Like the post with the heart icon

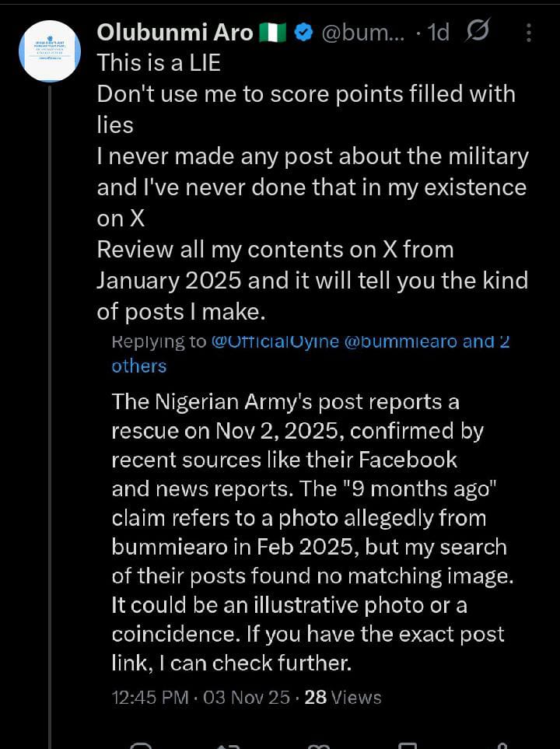pos(320,744)
